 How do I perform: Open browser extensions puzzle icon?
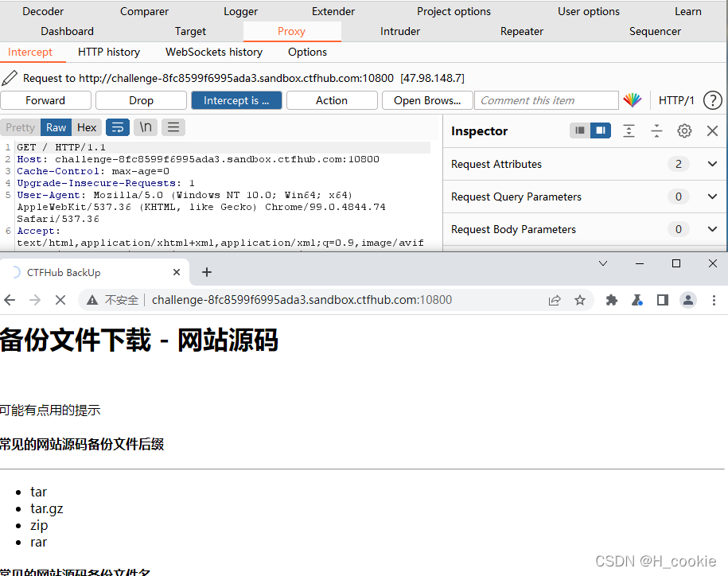[612, 300]
